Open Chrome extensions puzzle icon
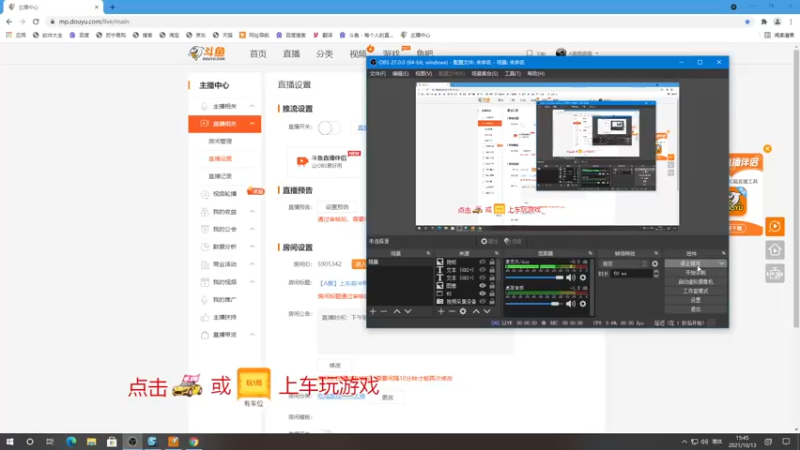The image size is (800, 450). pyautogui.click(x=764, y=21)
